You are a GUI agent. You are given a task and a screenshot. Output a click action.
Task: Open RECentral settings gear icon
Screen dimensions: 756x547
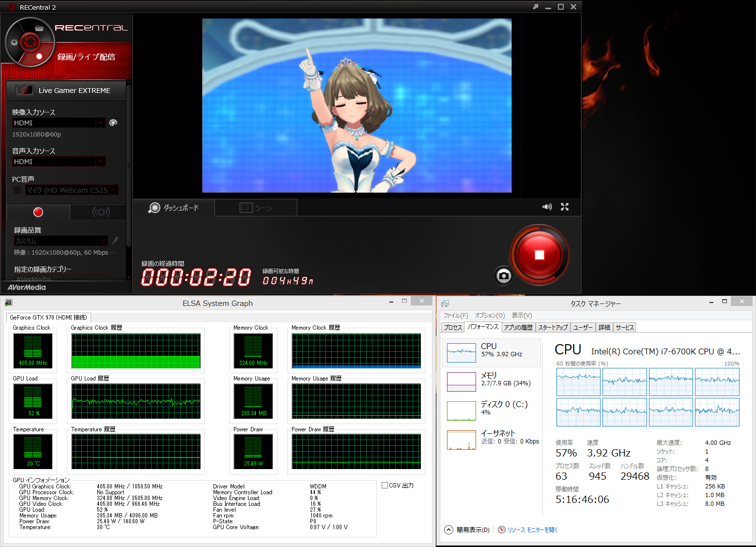coord(14,42)
